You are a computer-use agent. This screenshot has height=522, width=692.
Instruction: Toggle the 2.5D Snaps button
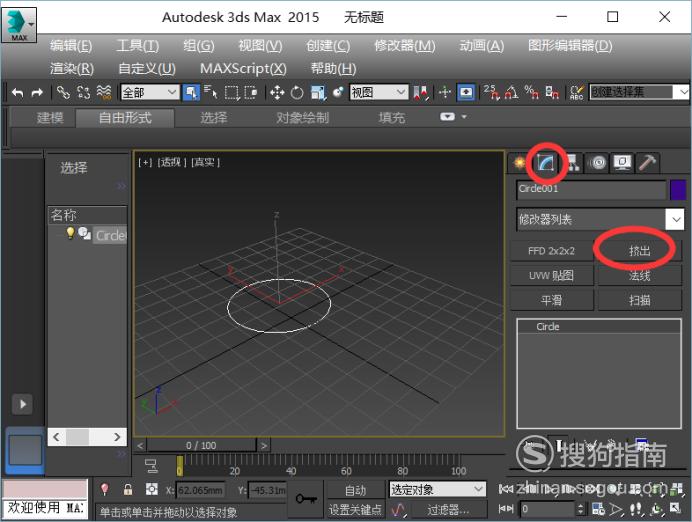click(x=492, y=92)
